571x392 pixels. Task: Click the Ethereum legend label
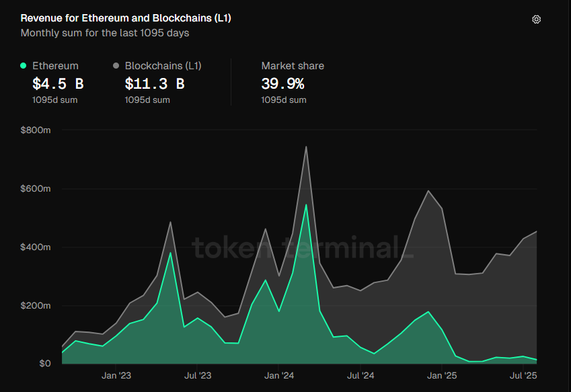click(55, 66)
